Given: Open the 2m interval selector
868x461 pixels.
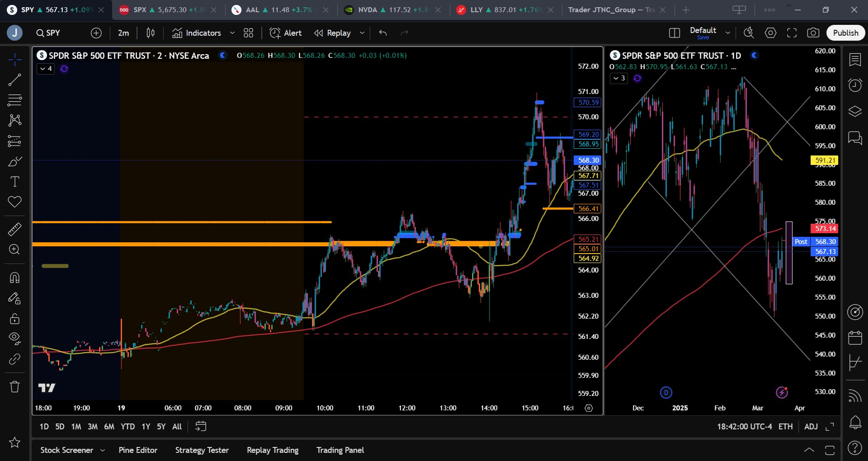Looking at the screenshot, I should point(123,33).
